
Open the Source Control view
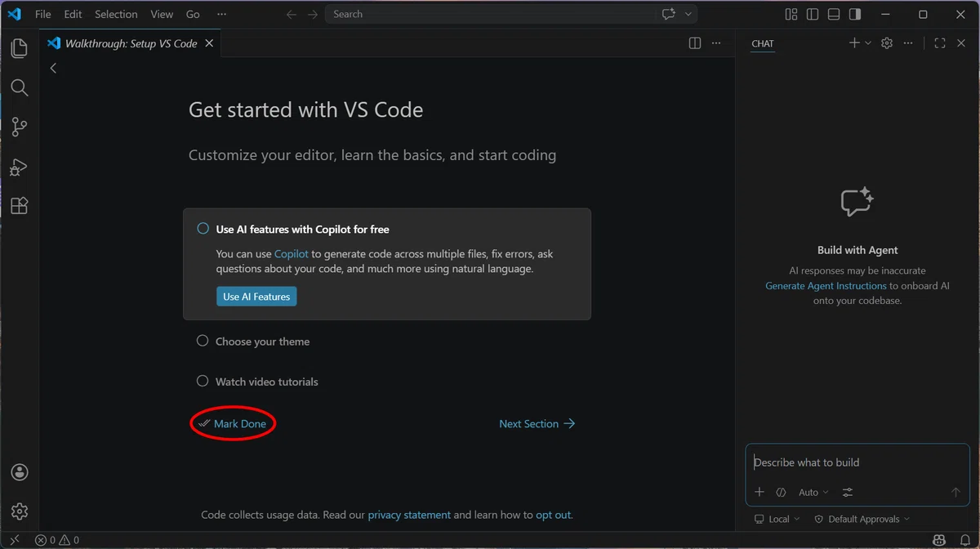(19, 127)
